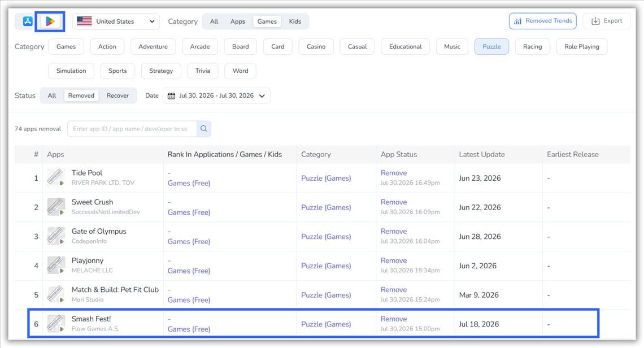The image size is (644, 348).
Task: Click the Earliest Release column header
Action: 572,154
